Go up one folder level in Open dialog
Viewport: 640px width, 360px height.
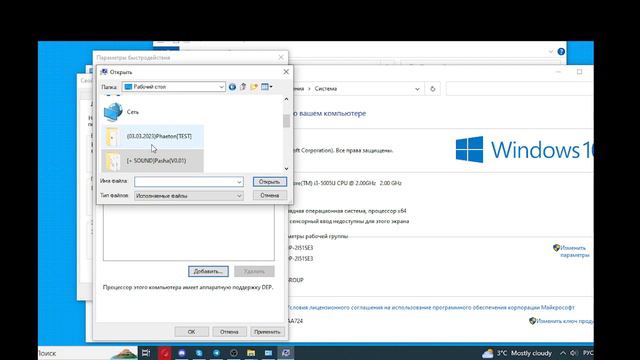(243, 87)
